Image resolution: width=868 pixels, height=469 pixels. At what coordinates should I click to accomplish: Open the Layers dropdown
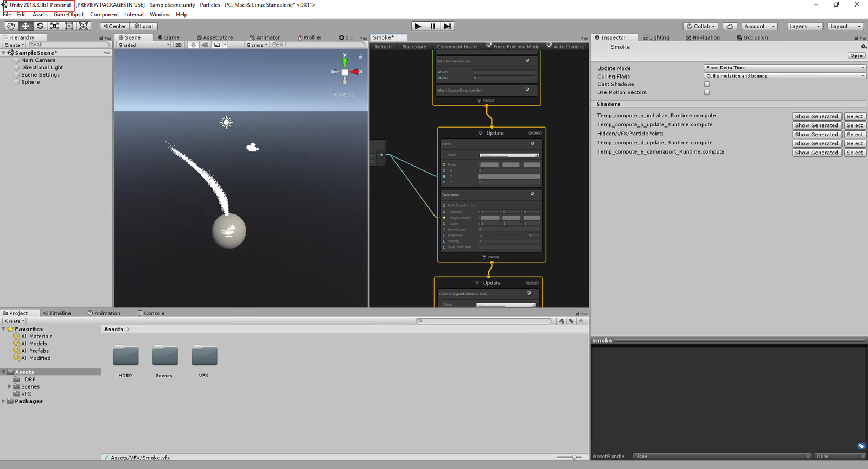(x=805, y=26)
